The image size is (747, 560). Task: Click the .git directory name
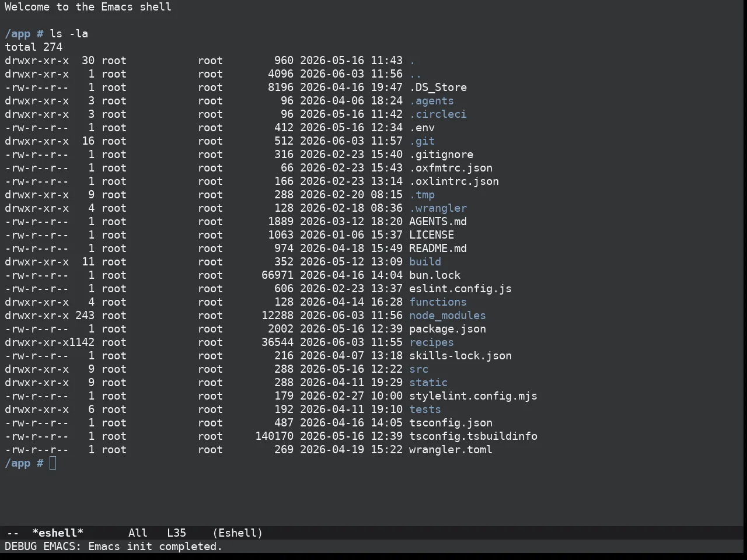click(422, 141)
